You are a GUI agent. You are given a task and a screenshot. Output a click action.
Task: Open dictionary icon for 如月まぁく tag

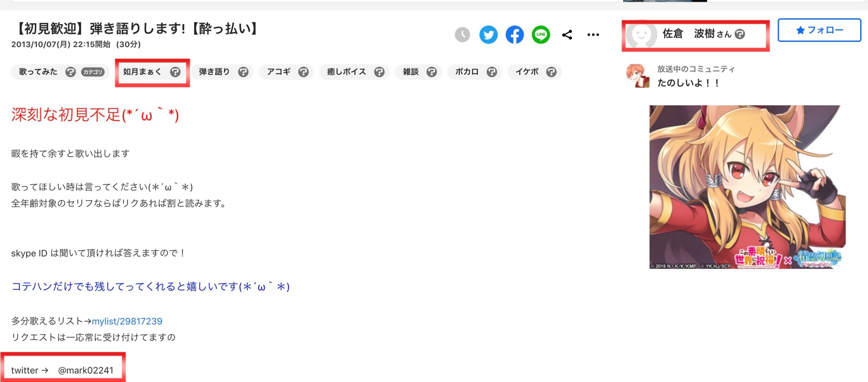coord(175,72)
